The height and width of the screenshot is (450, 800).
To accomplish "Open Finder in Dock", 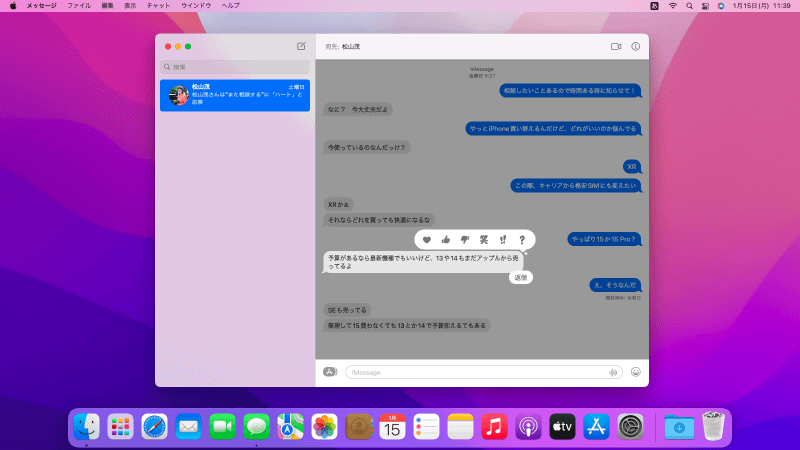I will [86, 427].
